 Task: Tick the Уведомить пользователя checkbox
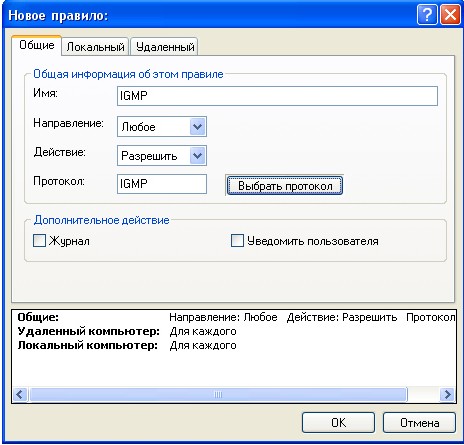[x=237, y=240]
